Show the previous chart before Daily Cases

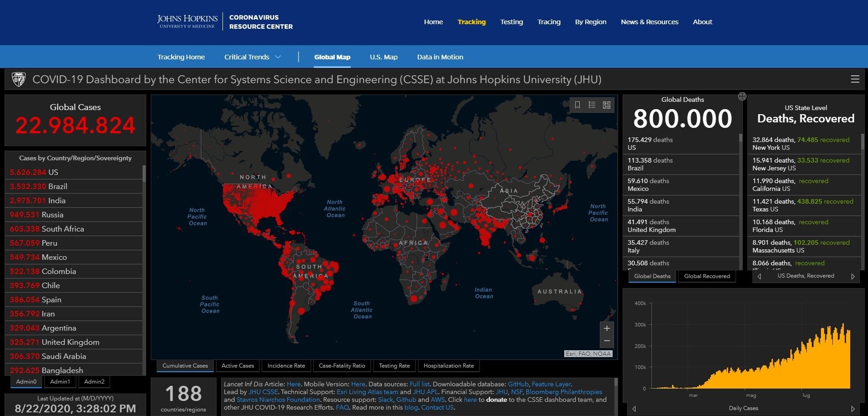pos(634,409)
